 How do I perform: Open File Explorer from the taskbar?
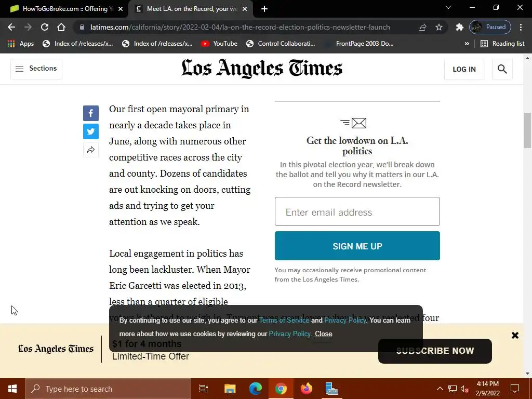pyautogui.click(x=230, y=389)
